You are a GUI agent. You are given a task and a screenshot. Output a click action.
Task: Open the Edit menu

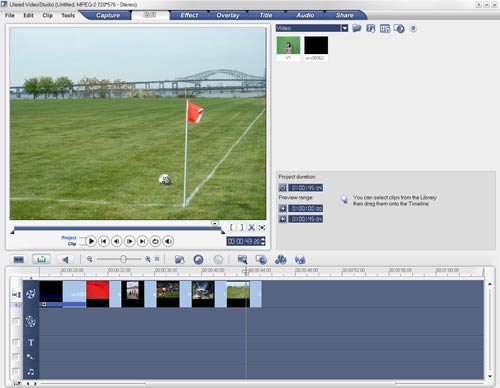[28, 15]
